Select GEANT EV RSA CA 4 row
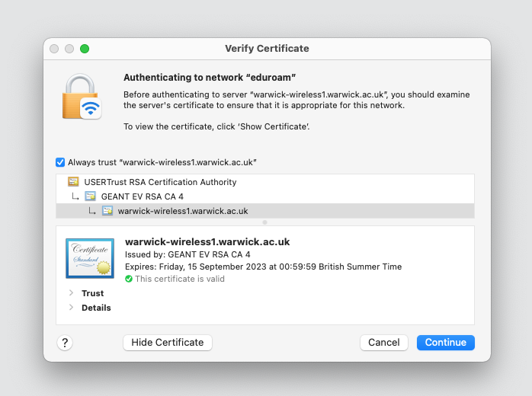Image resolution: width=532 pixels, height=396 pixels. (143, 196)
